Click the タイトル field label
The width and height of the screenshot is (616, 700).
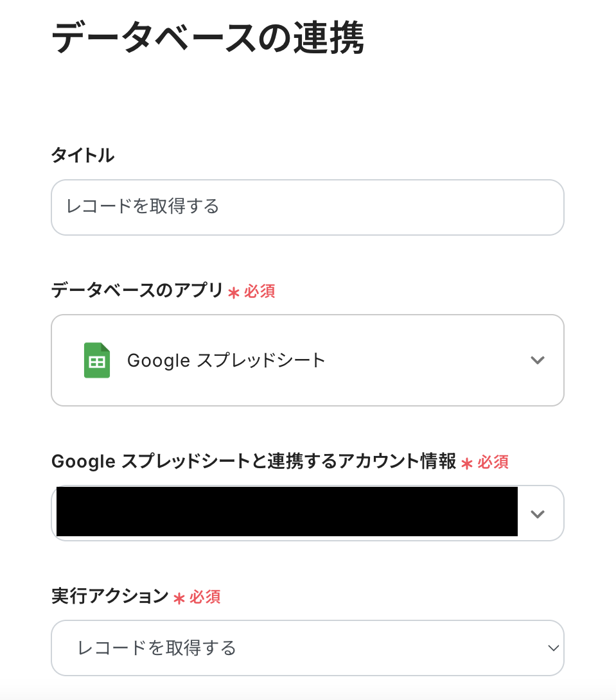(x=82, y=155)
